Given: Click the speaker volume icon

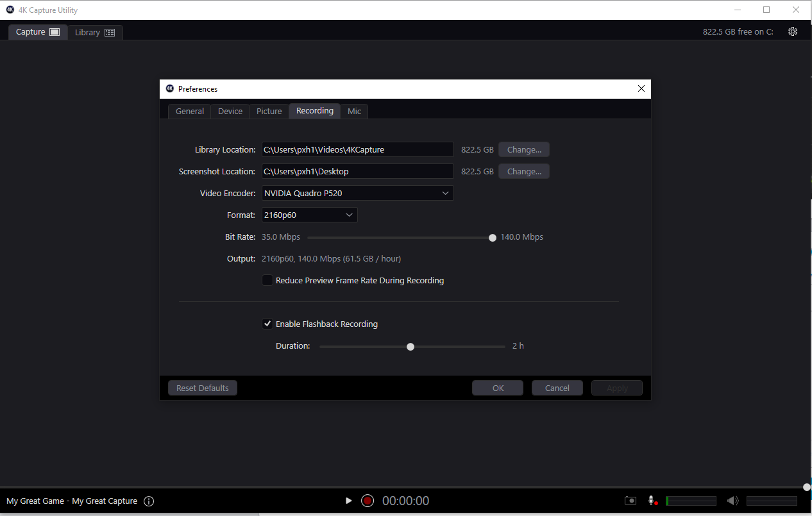Looking at the screenshot, I should coord(732,501).
